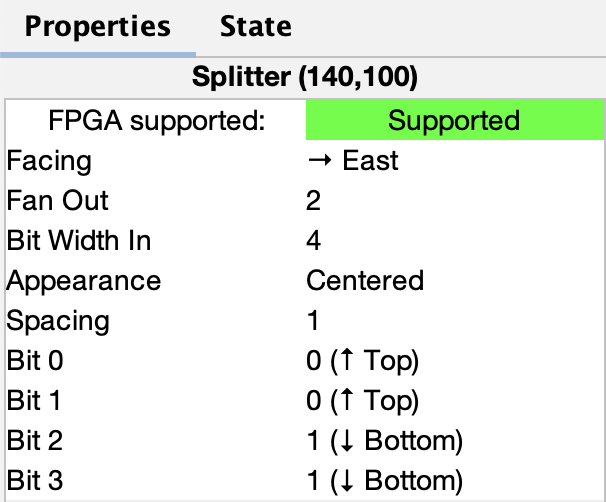Click the green Supported status cell
Image resolution: width=606 pixels, height=502 pixels.
454,121
